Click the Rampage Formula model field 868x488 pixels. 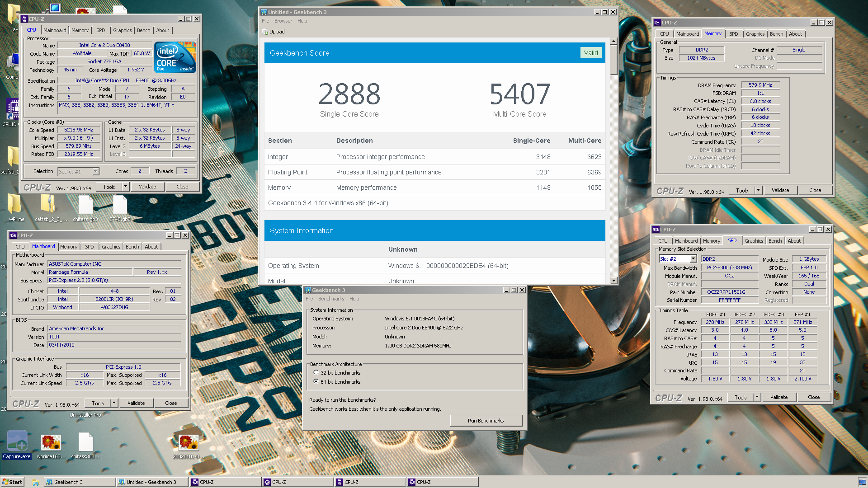click(90, 272)
